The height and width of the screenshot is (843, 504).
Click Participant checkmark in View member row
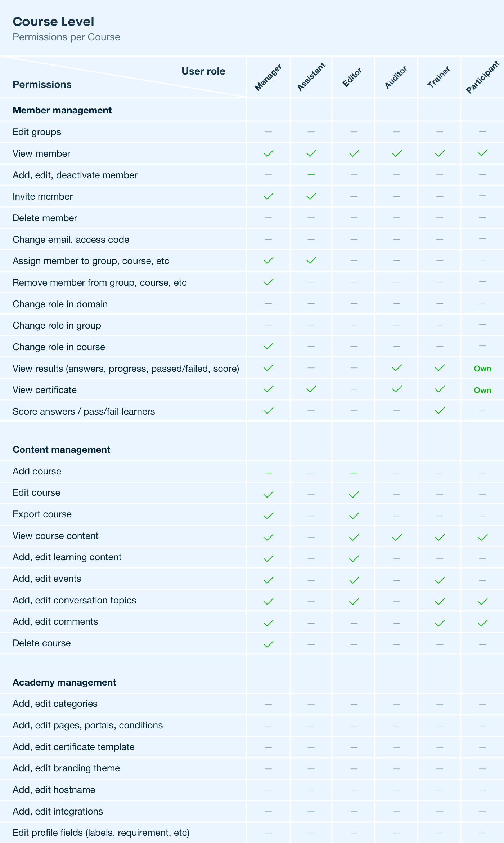click(x=482, y=153)
